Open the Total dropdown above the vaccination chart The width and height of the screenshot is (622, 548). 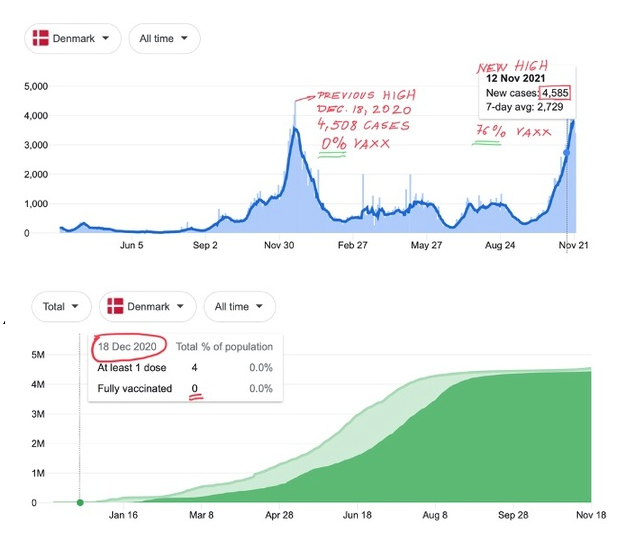point(61,306)
